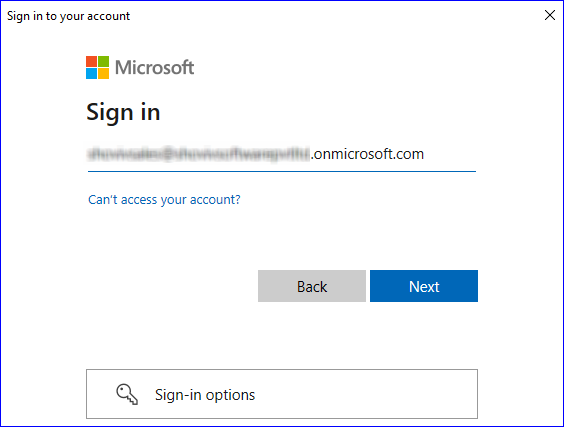Open the Sign-in options panel

[x=282, y=394]
